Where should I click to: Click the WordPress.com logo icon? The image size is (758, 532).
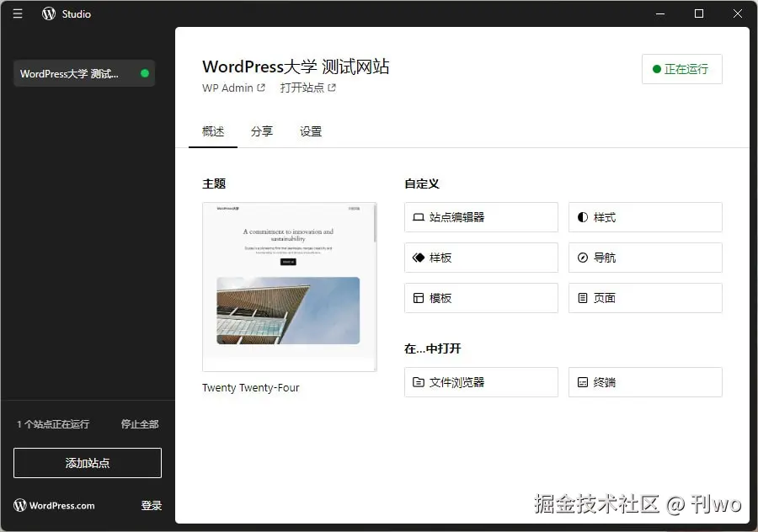20,505
